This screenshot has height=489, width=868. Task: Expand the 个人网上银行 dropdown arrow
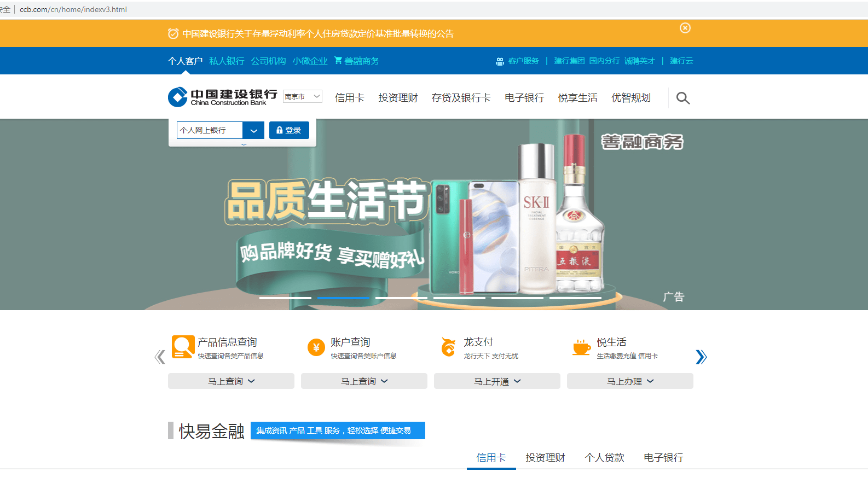[253, 130]
